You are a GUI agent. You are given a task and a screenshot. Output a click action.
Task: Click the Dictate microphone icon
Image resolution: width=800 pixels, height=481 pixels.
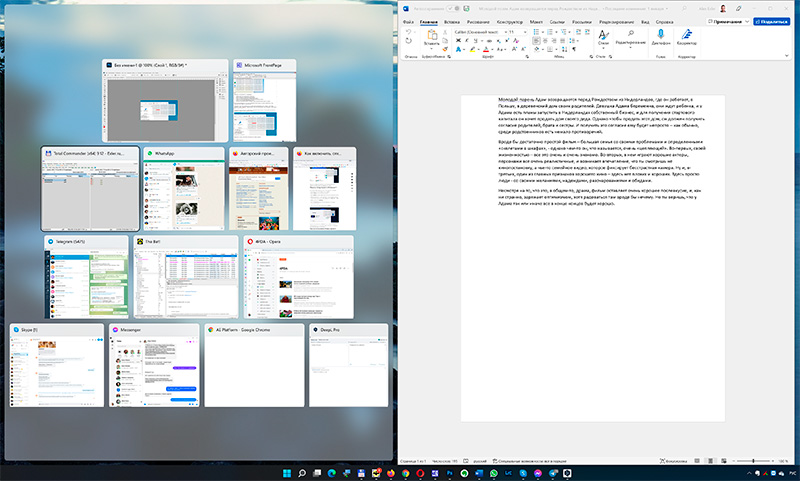point(660,35)
